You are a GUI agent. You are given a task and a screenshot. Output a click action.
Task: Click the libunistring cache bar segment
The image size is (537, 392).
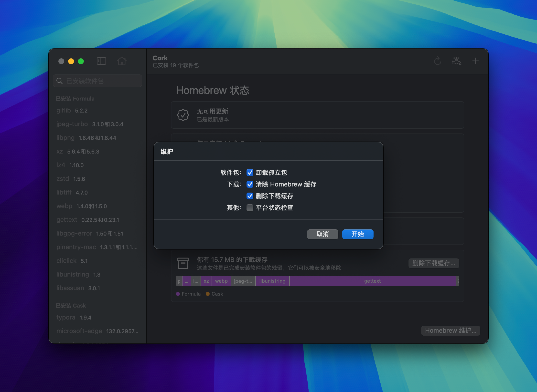pos(272,281)
